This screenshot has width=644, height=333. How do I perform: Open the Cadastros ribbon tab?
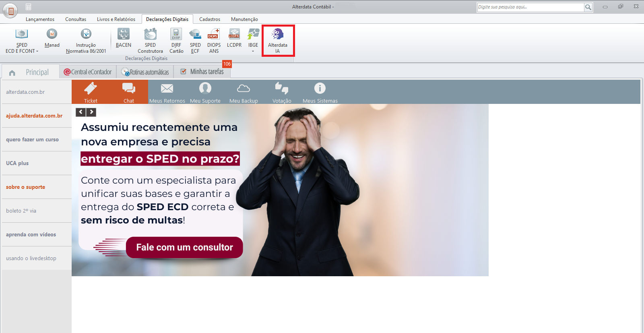pos(210,19)
